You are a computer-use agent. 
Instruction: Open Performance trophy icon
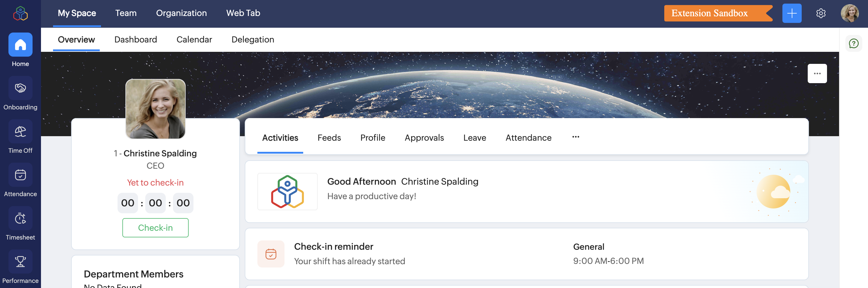point(20,262)
